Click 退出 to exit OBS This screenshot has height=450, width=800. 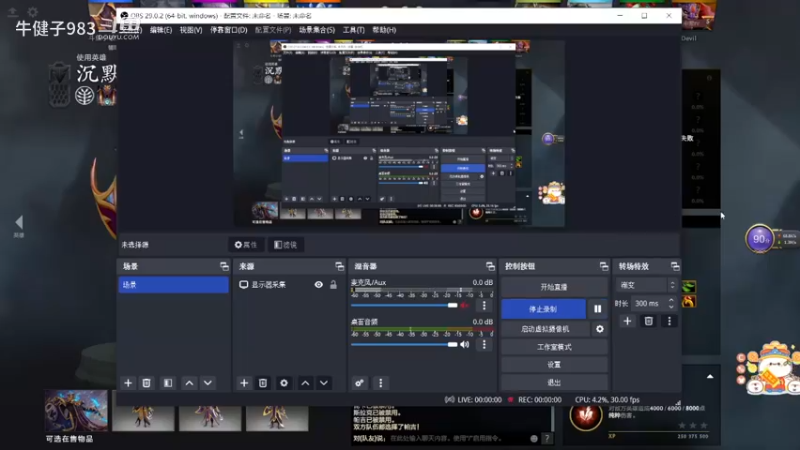(554, 382)
